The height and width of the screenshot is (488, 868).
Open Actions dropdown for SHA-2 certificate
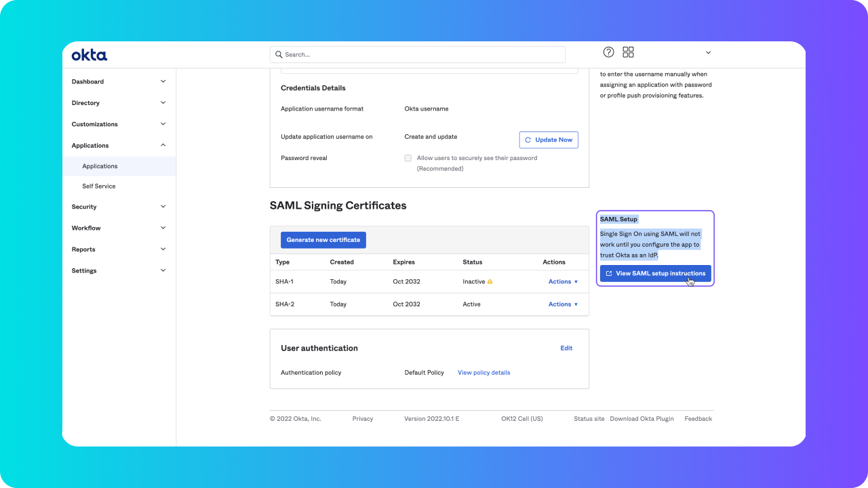pos(563,304)
